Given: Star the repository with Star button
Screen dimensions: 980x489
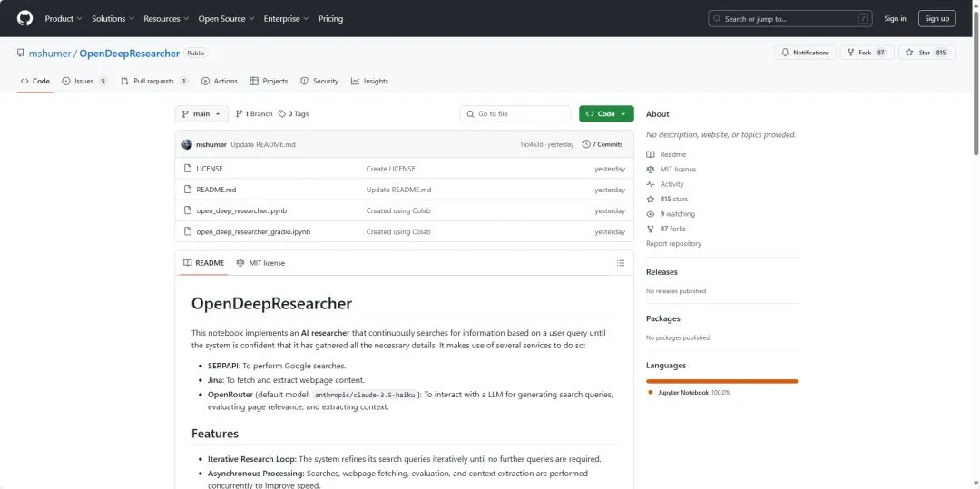Looking at the screenshot, I should coord(927,54).
